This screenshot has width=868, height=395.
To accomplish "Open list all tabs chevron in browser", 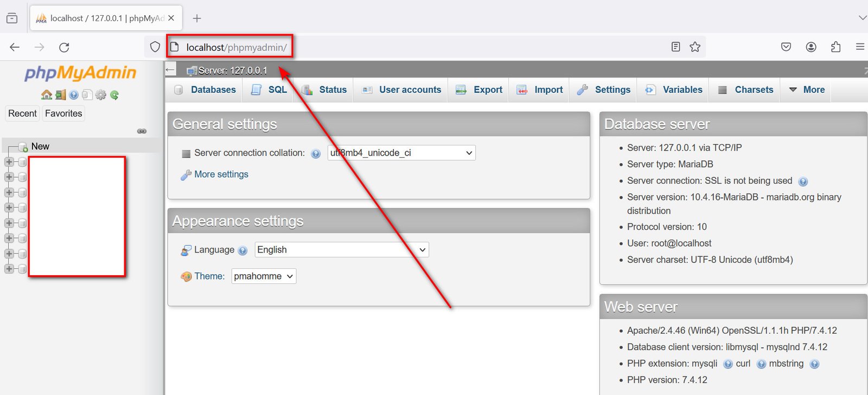I will (863, 18).
